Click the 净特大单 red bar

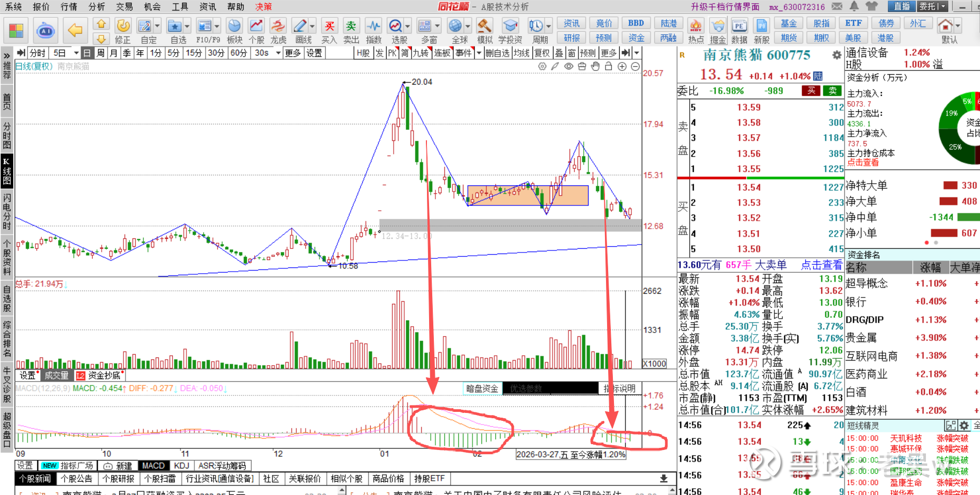click(x=951, y=185)
